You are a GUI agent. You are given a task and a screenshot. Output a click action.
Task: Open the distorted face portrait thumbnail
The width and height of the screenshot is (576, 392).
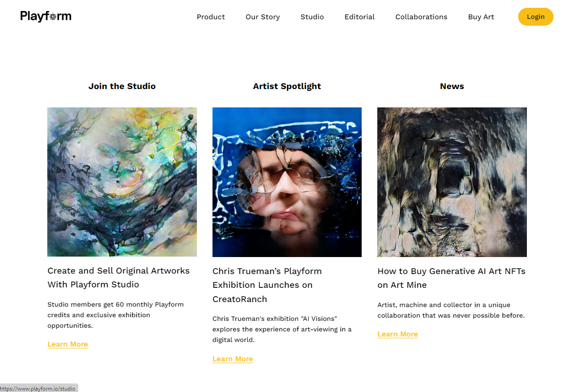[x=287, y=182]
